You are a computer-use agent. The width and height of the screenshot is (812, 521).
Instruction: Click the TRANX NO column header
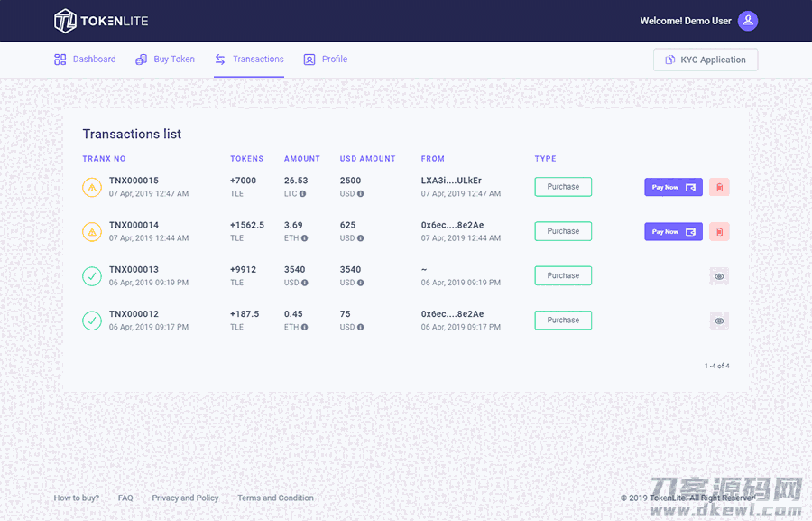pyautogui.click(x=104, y=159)
